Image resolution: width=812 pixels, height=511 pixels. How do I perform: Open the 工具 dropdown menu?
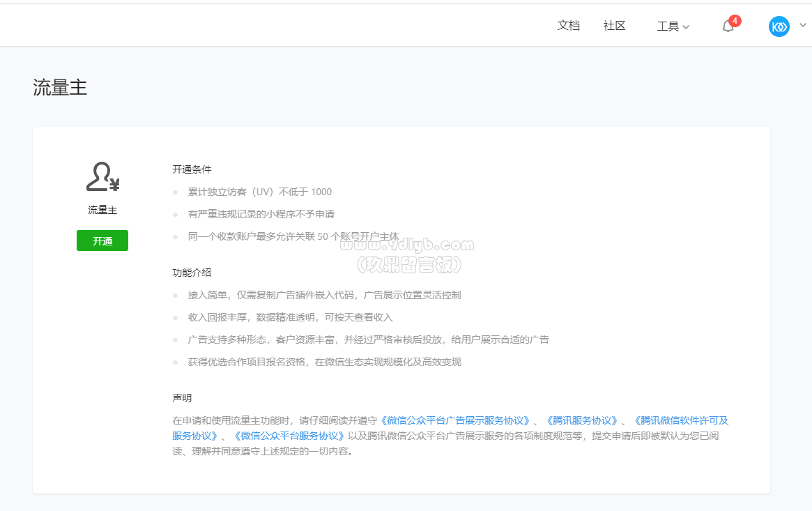(673, 26)
